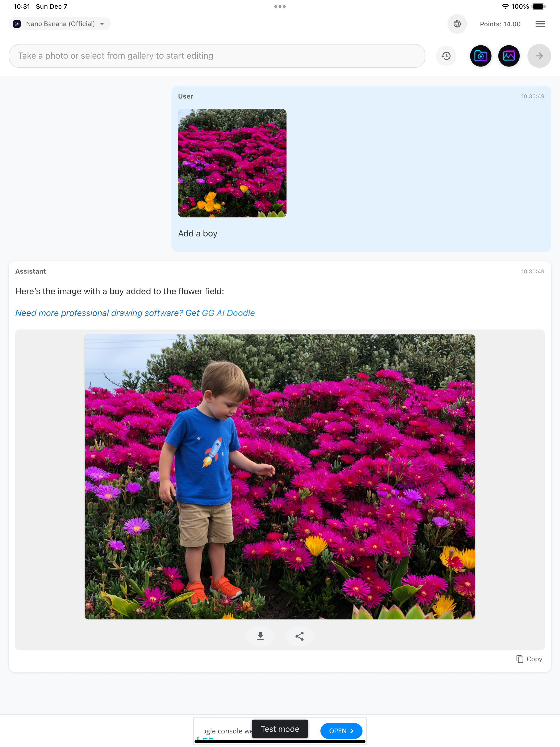Image resolution: width=560 pixels, height=747 pixels.
Task: Expand the Nano Banana model selector
Action: point(102,24)
